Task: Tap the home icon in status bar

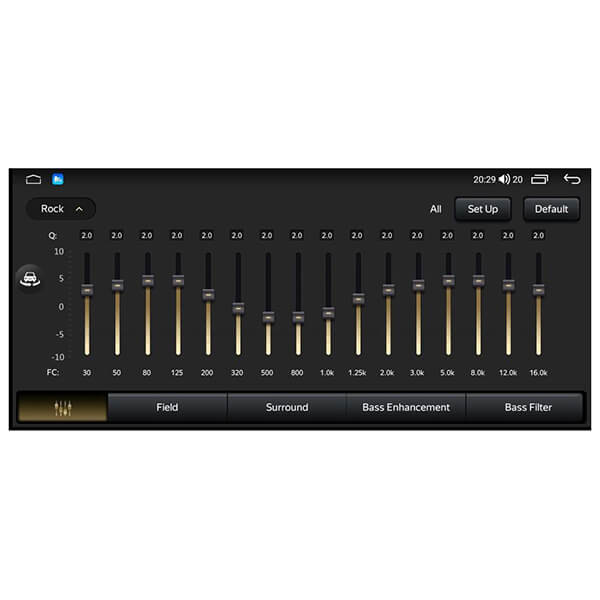Action: [33, 180]
